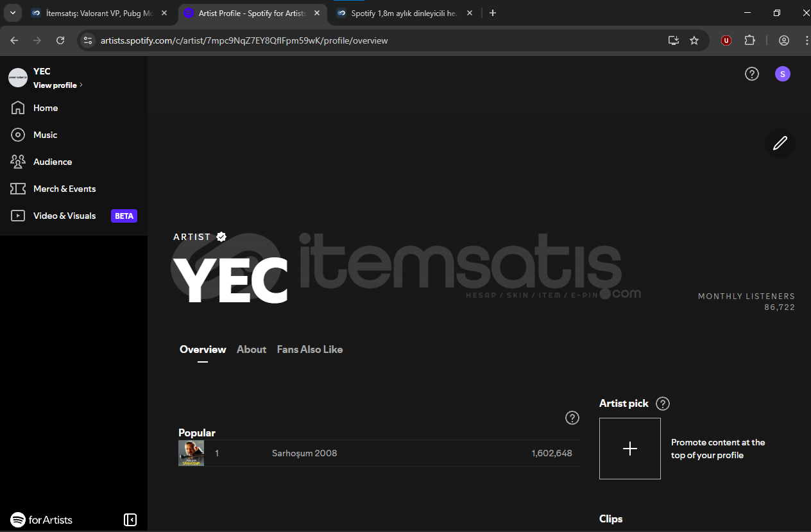Go to Home in the sidebar
Screen dimensions: 811x532
coord(46,108)
